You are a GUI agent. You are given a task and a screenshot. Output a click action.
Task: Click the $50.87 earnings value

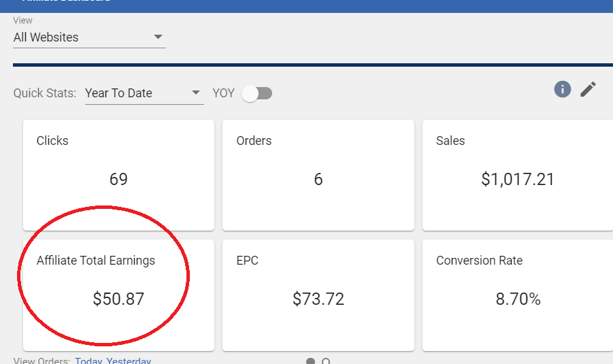point(118,299)
